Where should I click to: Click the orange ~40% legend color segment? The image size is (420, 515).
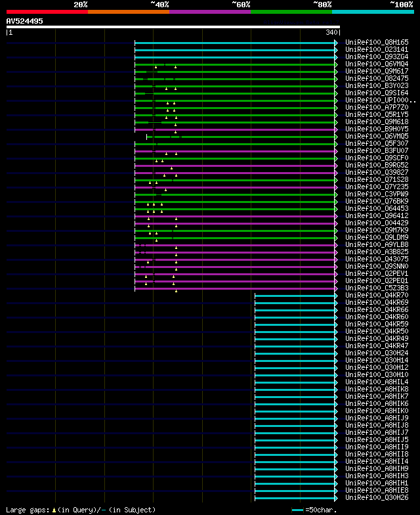[129, 12]
